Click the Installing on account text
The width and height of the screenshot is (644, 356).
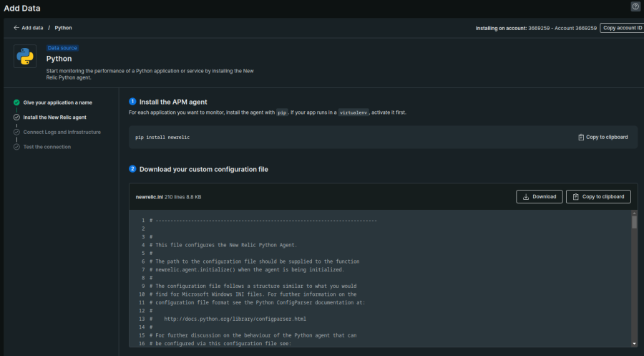click(536, 29)
